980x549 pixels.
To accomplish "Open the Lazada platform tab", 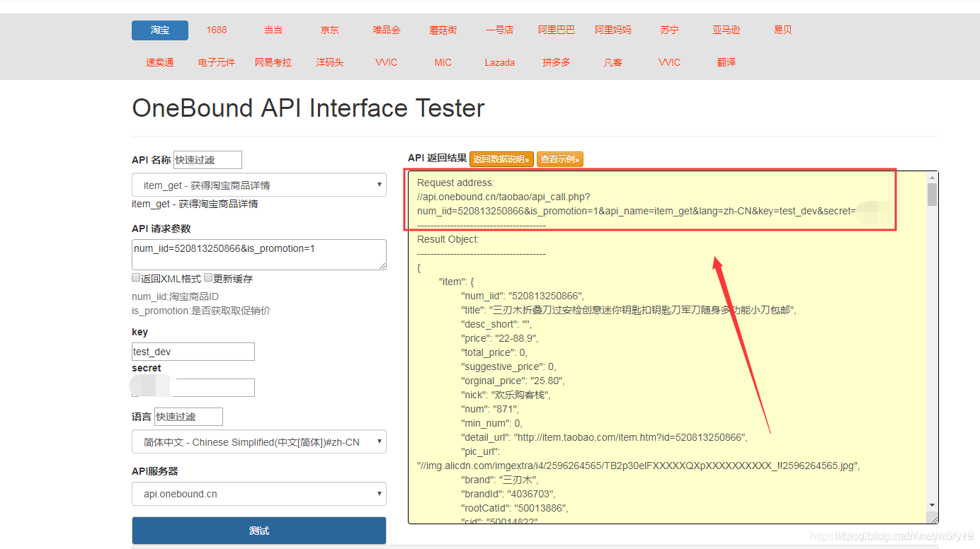I will click(x=500, y=62).
